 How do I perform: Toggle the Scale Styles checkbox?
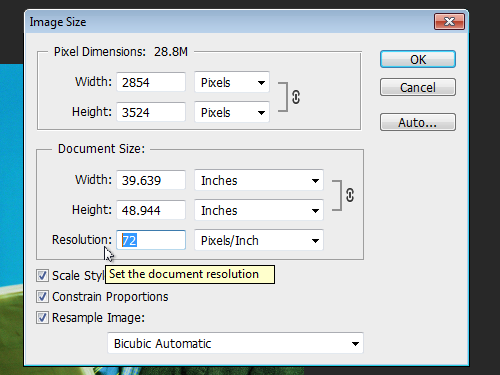[x=42, y=276]
